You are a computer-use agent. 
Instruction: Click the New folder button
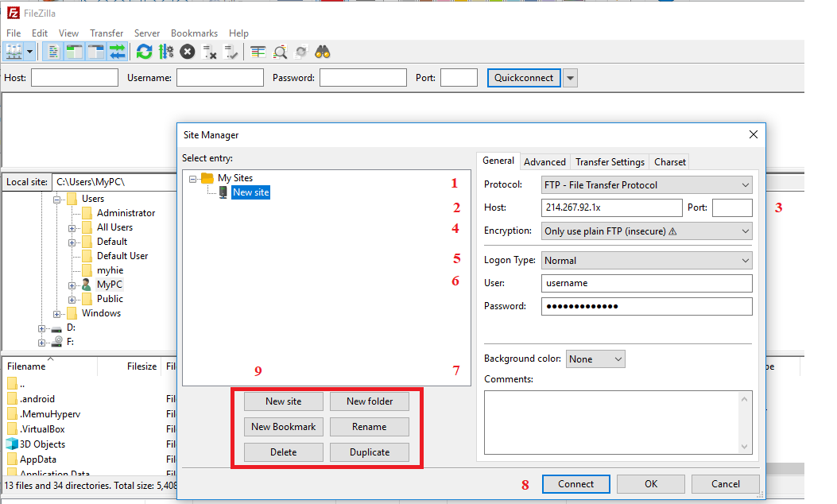tap(370, 401)
